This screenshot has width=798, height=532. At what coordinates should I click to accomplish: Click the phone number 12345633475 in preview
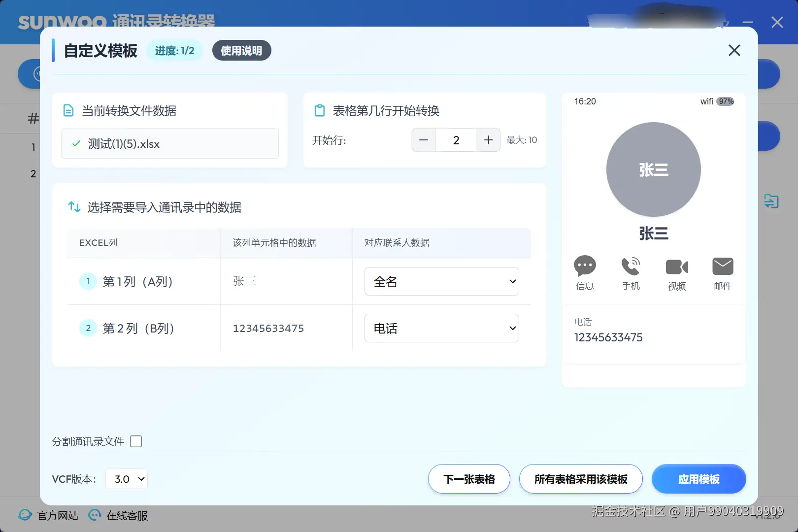click(608, 337)
